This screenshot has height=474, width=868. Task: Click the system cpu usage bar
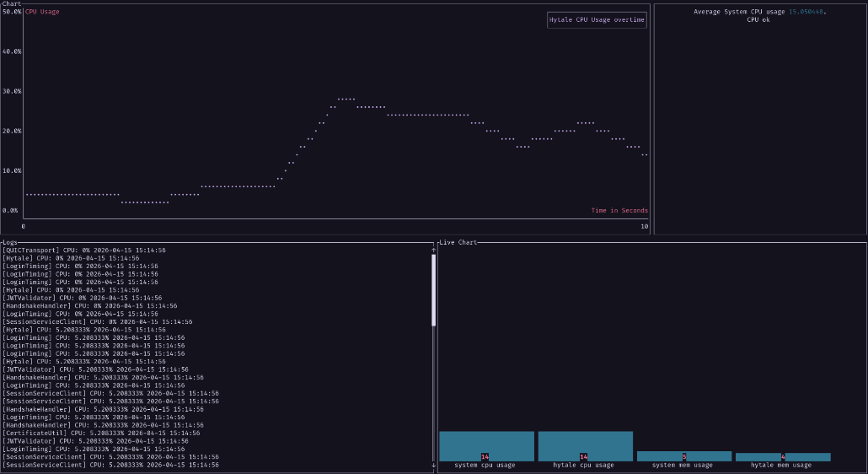click(x=486, y=446)
